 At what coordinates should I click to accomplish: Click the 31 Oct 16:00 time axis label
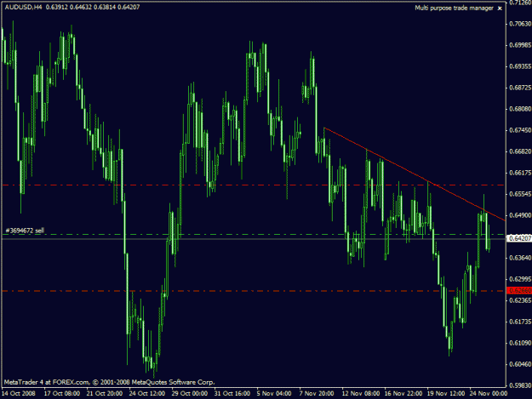click(x=232, y=393)
